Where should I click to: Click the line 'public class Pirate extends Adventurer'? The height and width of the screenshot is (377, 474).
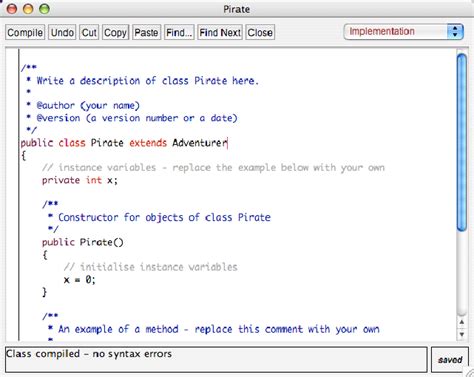pos(124,143)
